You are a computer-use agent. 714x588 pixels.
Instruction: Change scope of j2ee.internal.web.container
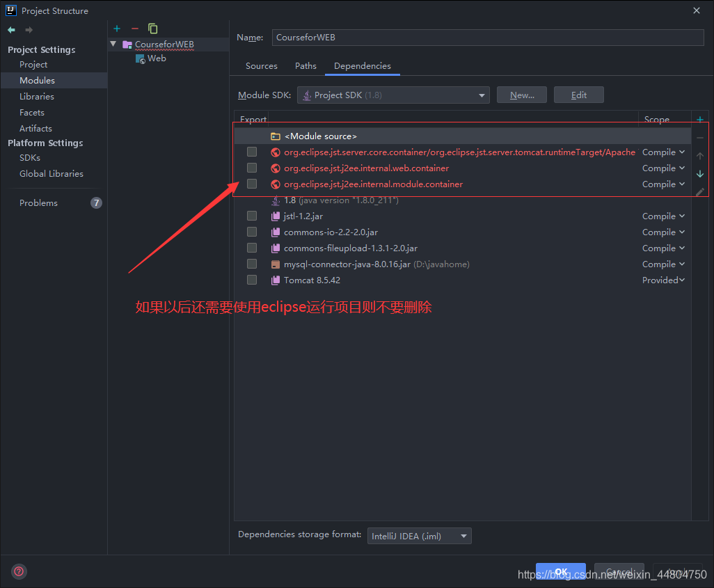pyautogui.click(x=663, y=168)
